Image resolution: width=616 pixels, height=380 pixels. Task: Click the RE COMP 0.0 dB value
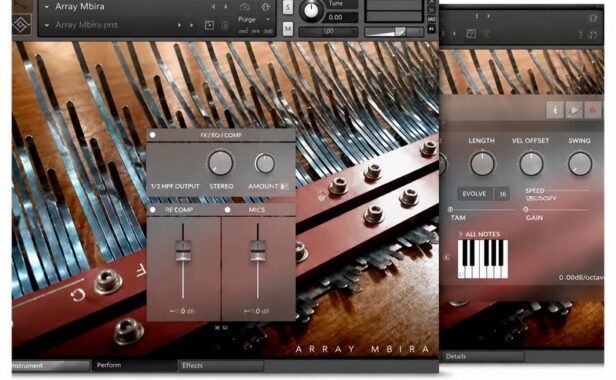click(x=182, y=311)
